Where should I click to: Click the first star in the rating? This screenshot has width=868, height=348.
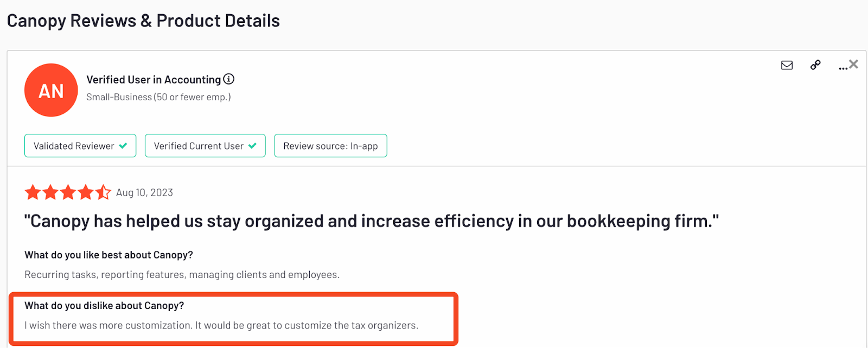click(x=33, y=192)
